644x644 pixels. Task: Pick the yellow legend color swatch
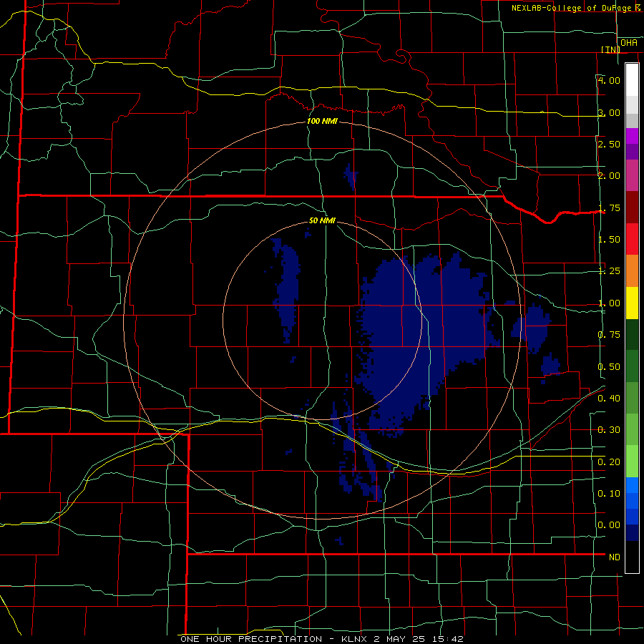(632, 303)
